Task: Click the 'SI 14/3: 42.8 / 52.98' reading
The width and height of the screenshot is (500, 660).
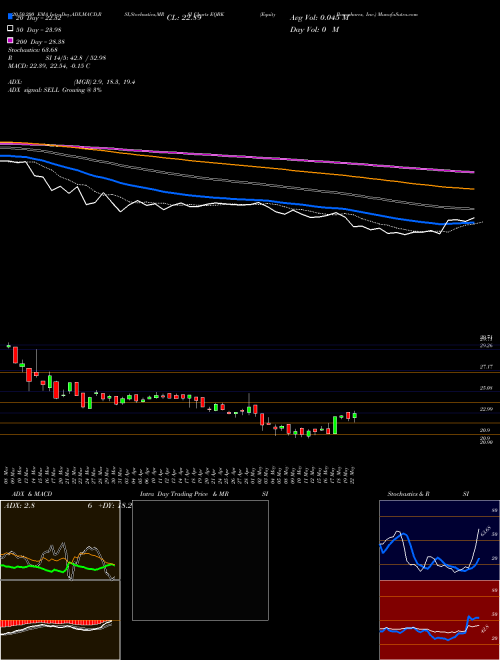Action: coord(76,58)
